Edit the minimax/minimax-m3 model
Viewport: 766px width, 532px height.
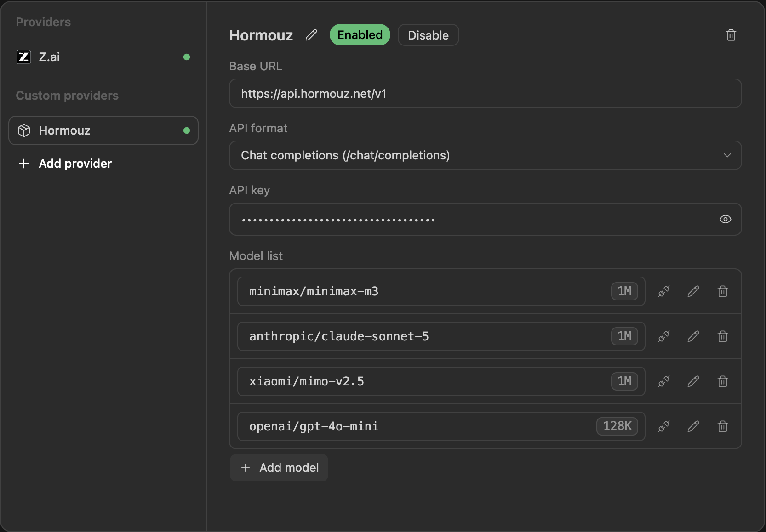pyautogui.click(x=693, y=291)
